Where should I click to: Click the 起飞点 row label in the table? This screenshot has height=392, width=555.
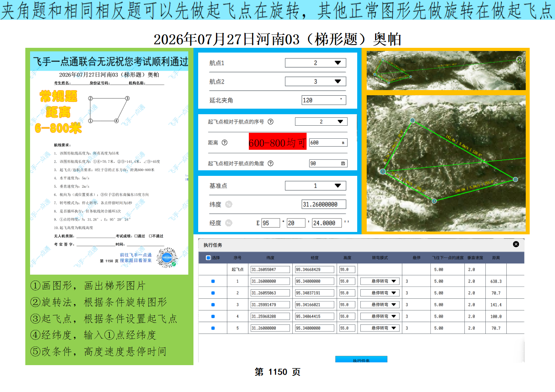[237, 269]
